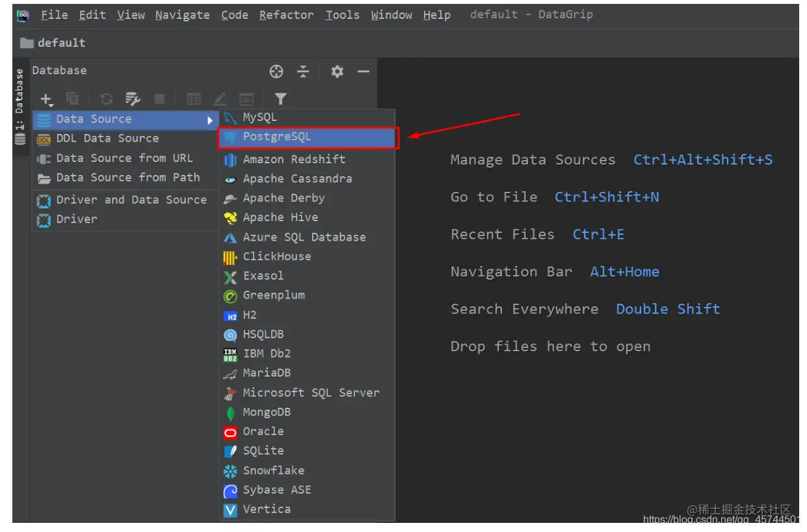
Task: Pick Apache Cassandra from the list
Action: (307, 179)
